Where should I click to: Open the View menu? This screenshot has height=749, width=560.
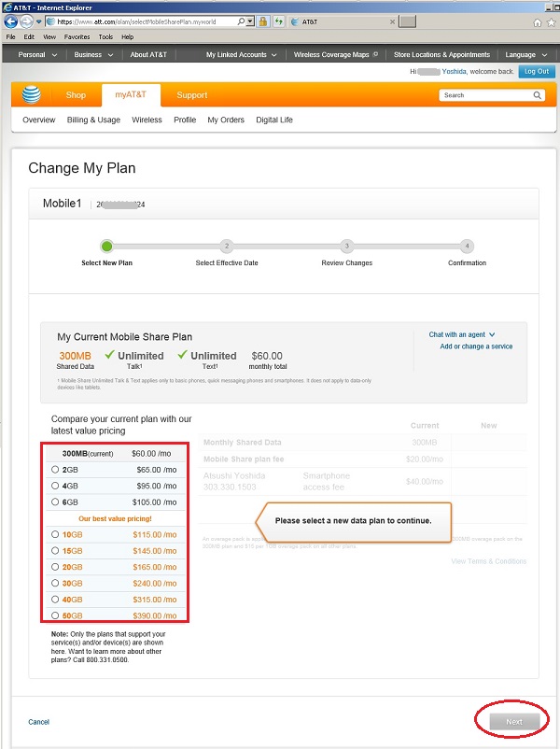click(49, 36)
